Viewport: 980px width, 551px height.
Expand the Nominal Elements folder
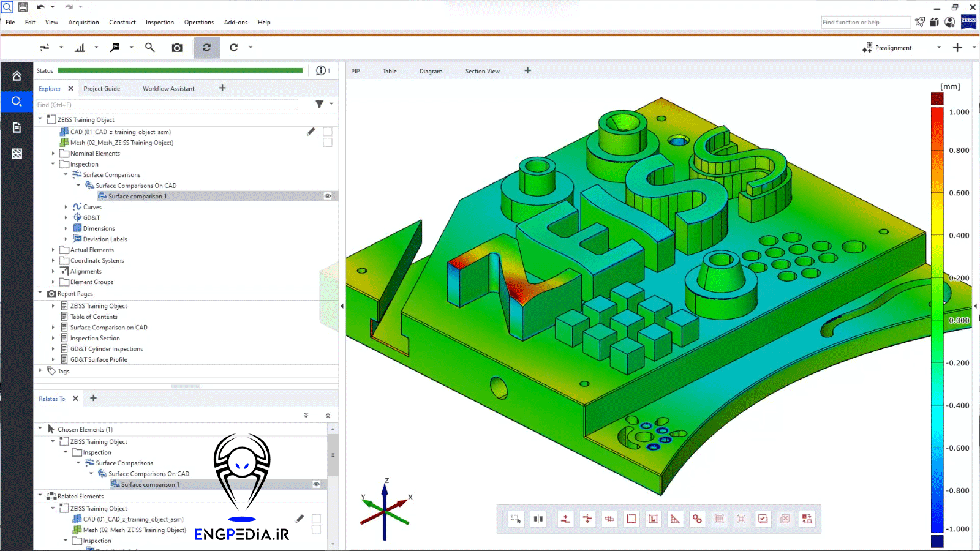[53, 154]
